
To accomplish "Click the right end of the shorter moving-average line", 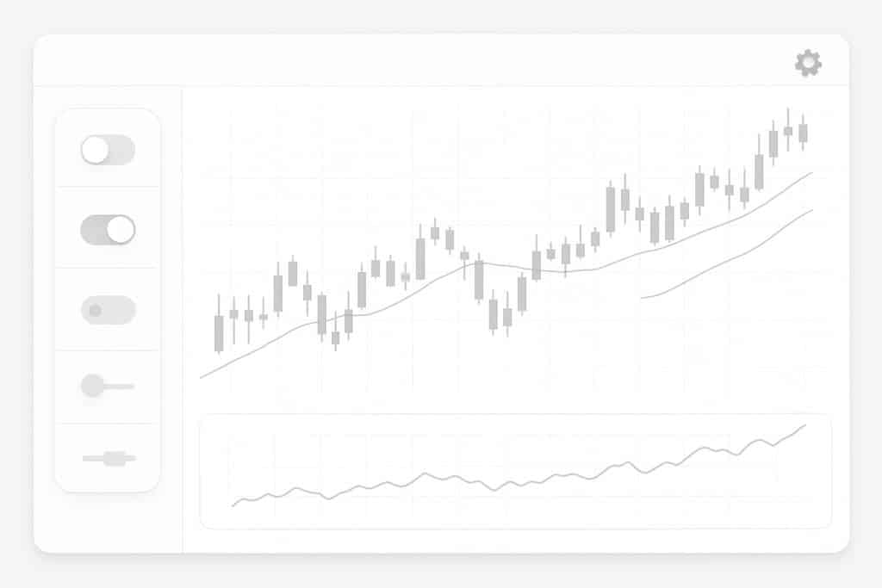I will point(811,210).
